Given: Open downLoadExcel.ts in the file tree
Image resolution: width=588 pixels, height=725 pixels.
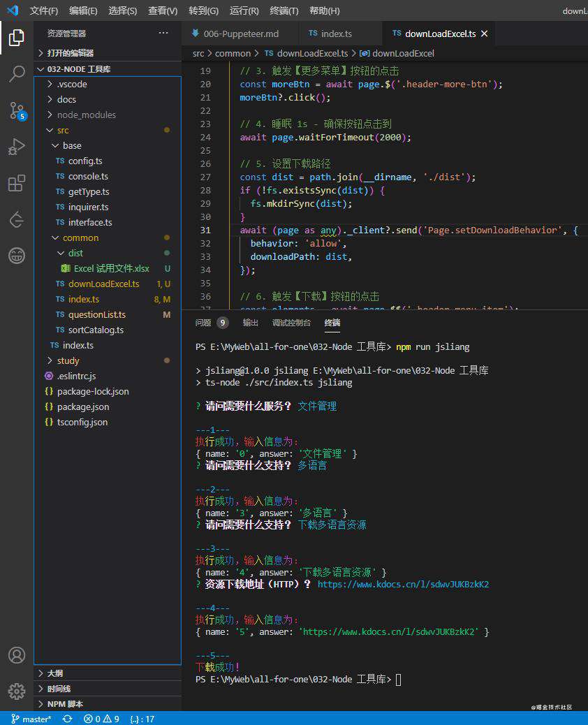Looking at the screenshot, I should click(108, 284).
